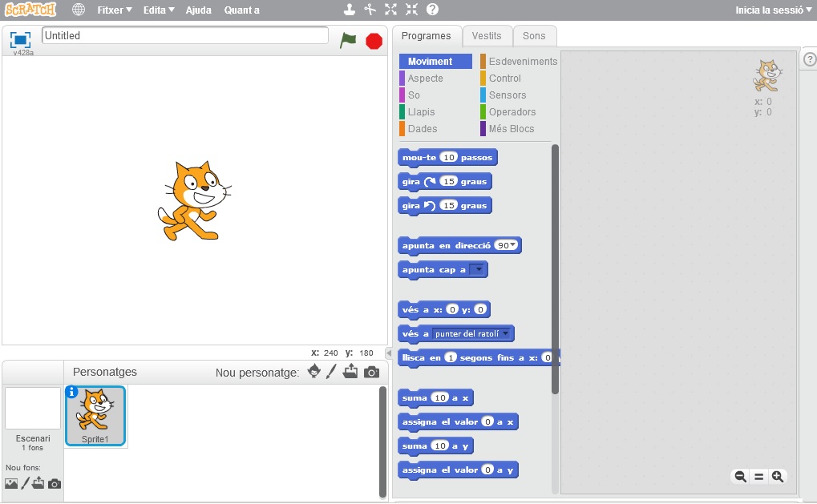The width and height of the screenshot is (817, 504).
Task: Choose new sprite from library icon
Action: click(314, 372)
